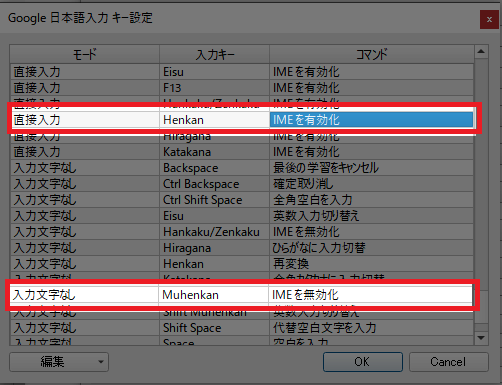
Task: Click the 入力キー column header
Action: [x=214, y=54]
